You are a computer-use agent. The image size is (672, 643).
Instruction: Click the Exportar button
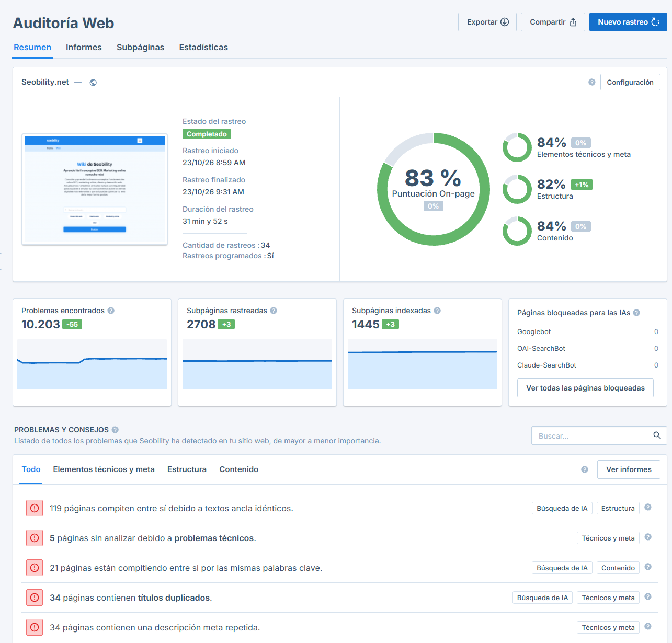487,22
